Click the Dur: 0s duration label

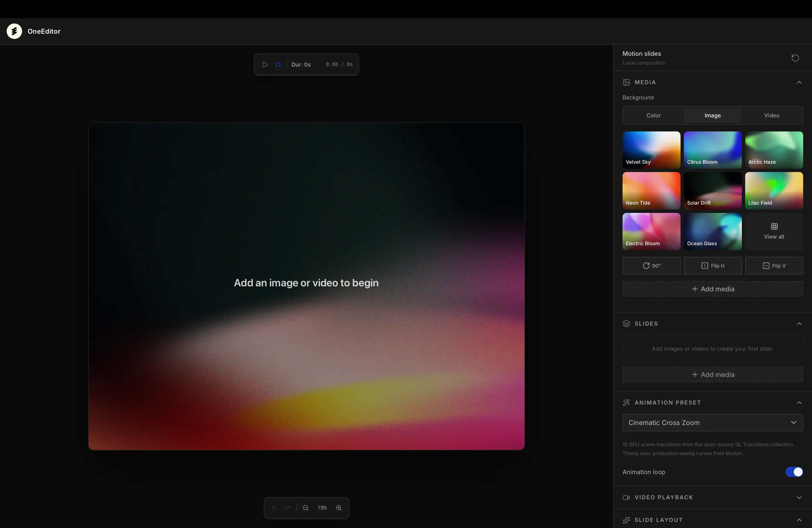click(x=301, y=64)
